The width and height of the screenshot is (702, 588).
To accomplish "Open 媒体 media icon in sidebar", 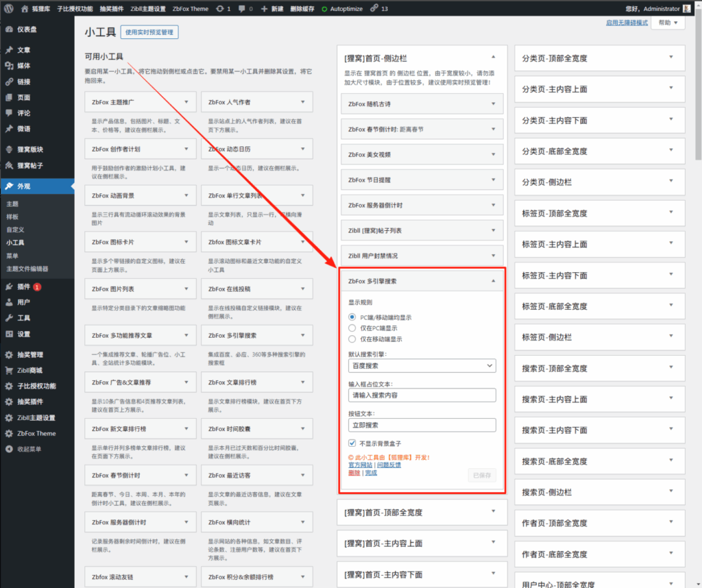I will pos(9,66).
